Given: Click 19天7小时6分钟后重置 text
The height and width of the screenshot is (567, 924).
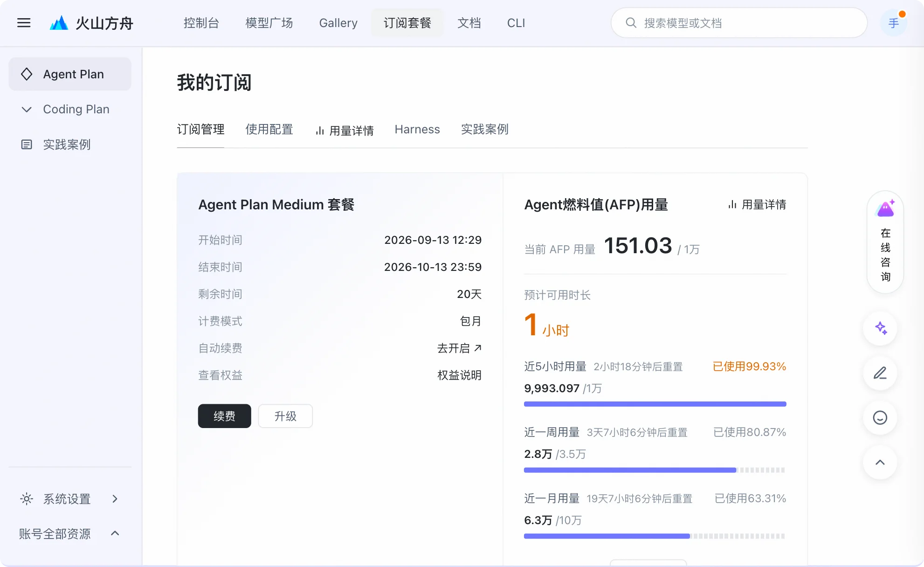Looking at the screenshot, I should point(639,499).
